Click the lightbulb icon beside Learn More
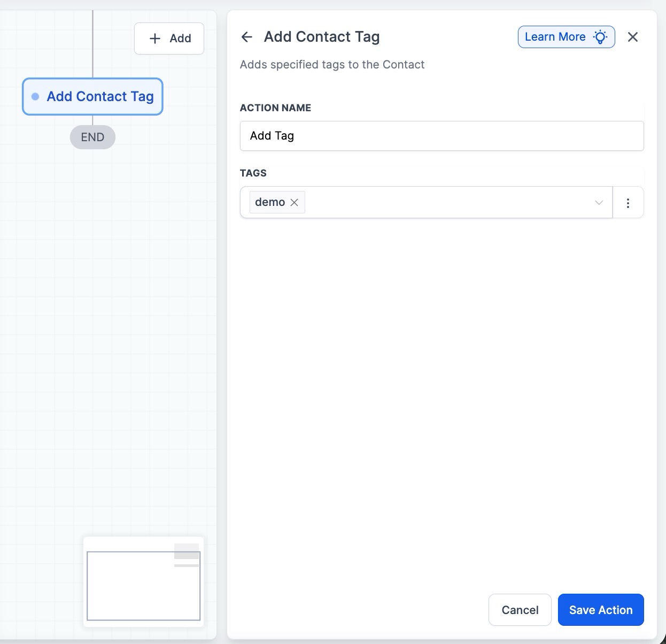Image resolution: width=666 pixels, height=644 pixels. [x=600, y=37]
